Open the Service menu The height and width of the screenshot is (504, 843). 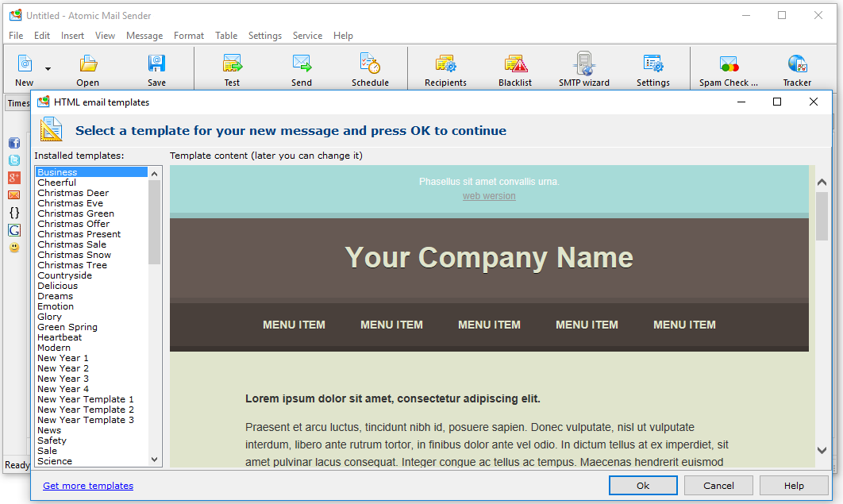coord(307,36)
